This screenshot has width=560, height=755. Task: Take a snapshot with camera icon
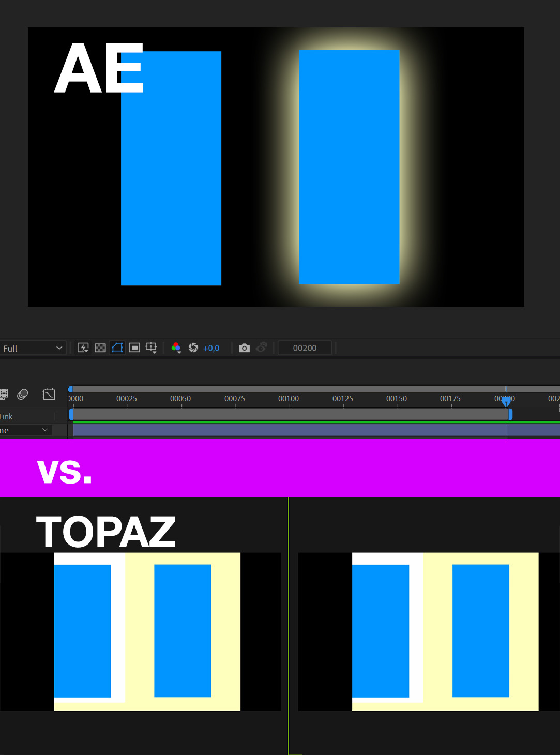click(x=244, y=348)
